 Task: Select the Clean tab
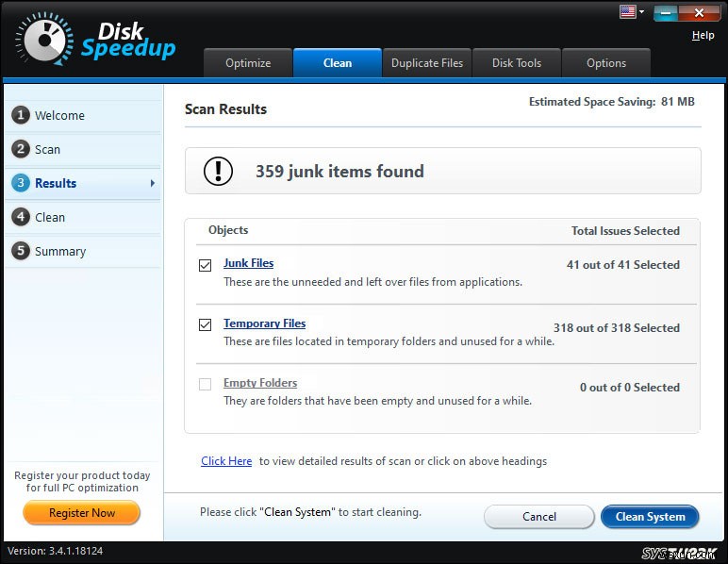(338, 62)
